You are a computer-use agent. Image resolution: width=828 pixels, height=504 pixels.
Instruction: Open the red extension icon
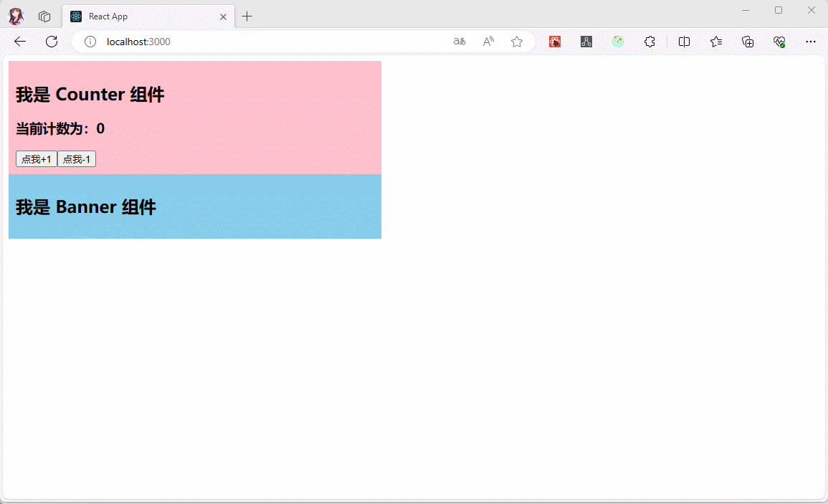point(555,42)
